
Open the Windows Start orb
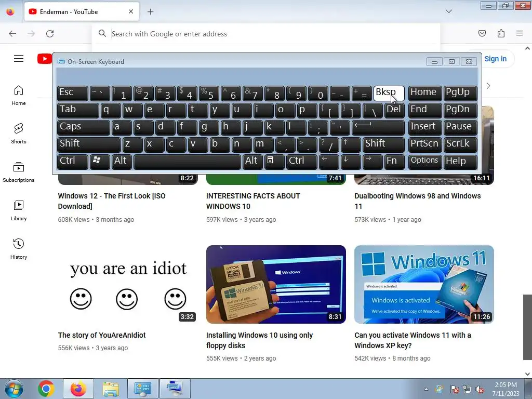pos(14,389)
